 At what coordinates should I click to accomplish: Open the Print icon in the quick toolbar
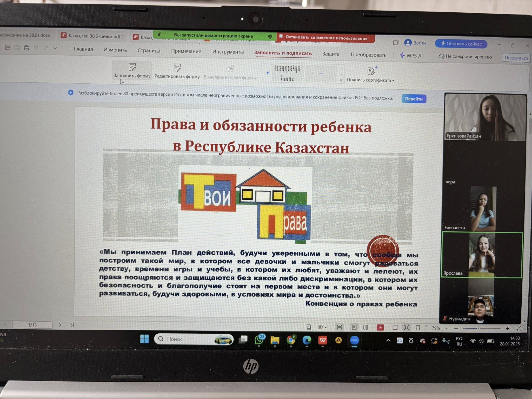[26, 48]
